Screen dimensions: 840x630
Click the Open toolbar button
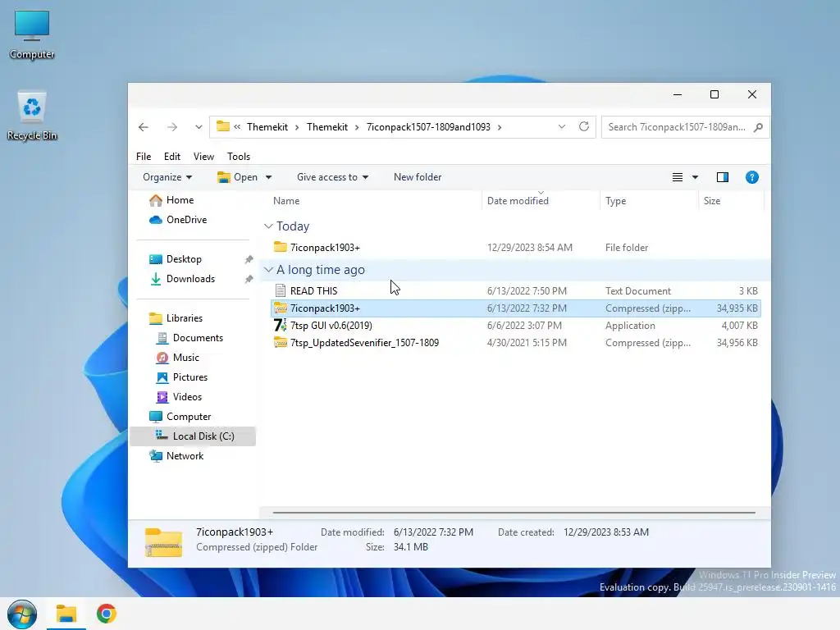pyautogui.click(x=237, y=177)
